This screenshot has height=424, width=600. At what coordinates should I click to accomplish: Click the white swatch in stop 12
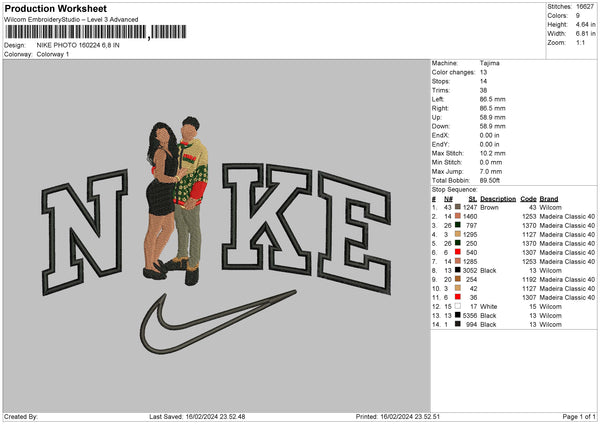458,306
